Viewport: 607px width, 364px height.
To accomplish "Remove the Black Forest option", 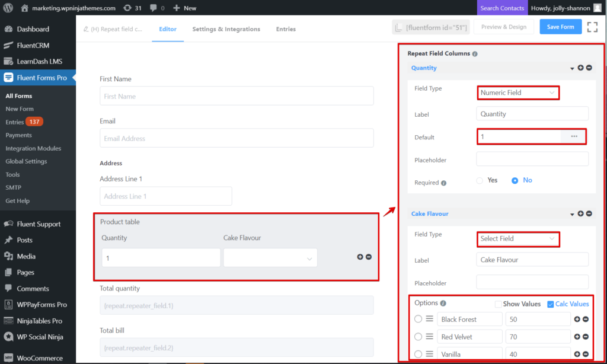I will (585, 319).
